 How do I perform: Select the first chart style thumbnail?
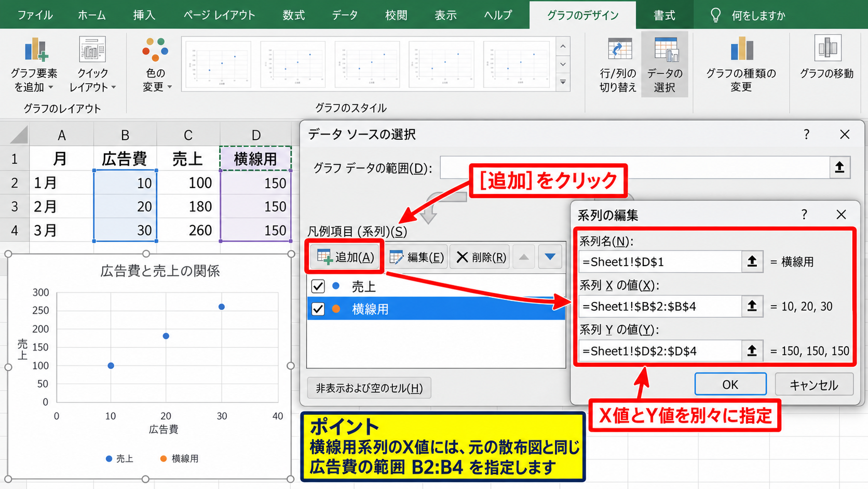tap(219, 64)
